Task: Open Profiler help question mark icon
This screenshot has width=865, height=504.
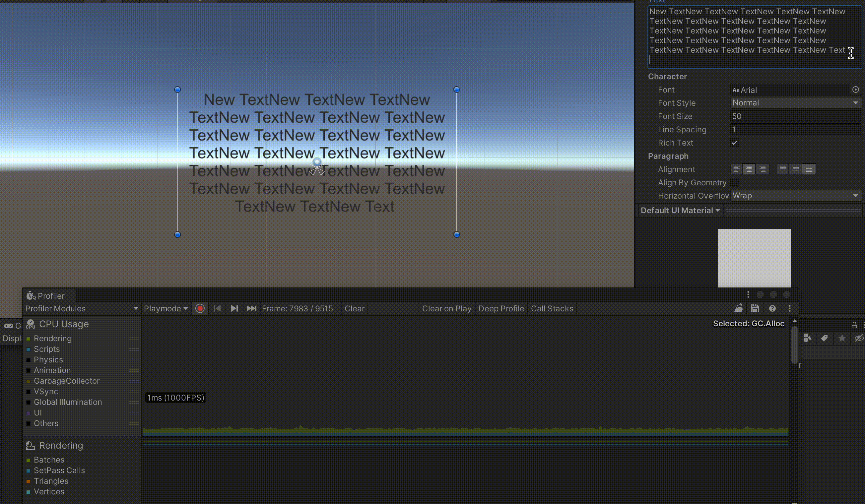Action: click(x=772, y=308)
